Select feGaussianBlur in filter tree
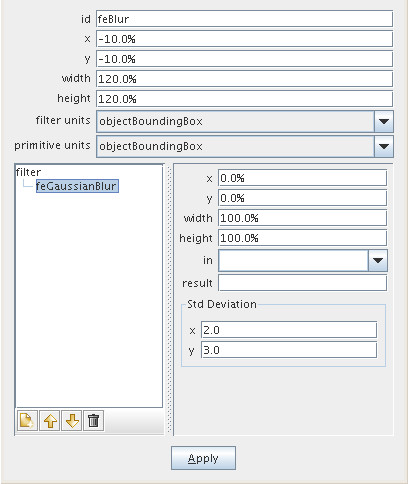Viewport: 408px width, 484px height. coord(77,186)
